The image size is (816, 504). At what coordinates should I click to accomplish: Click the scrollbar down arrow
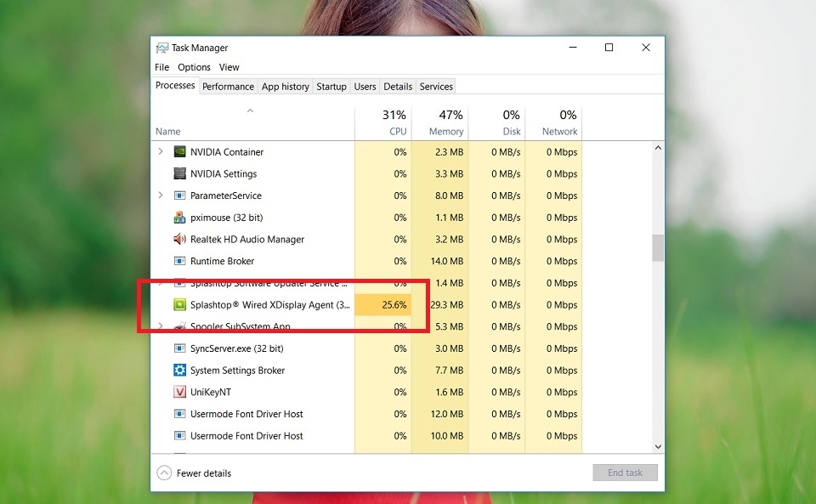(658, 446)
